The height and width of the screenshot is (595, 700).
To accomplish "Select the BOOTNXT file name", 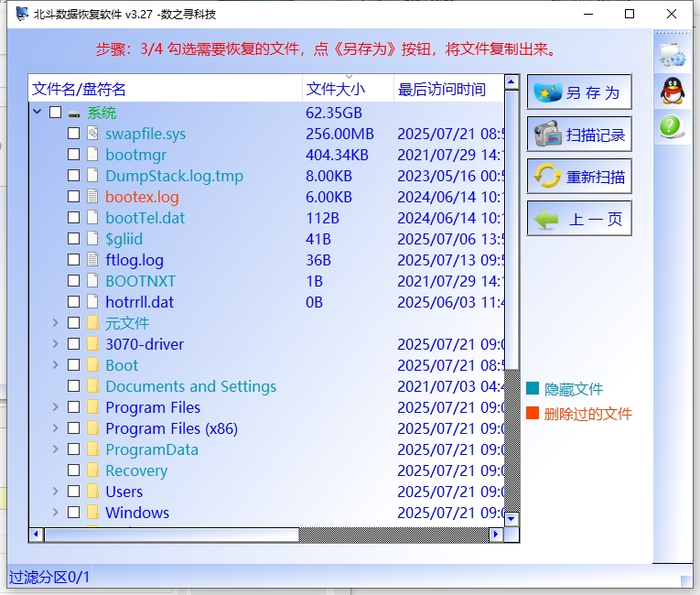I will pos(140,281).
